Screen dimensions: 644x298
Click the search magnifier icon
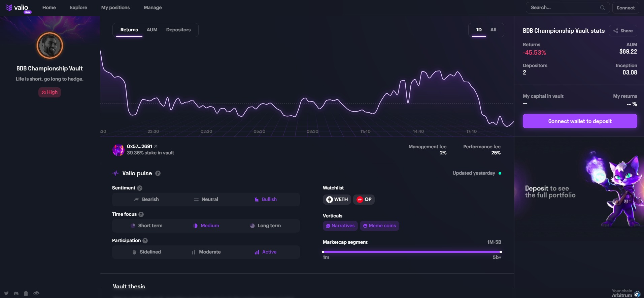click(x=602, y=8)
